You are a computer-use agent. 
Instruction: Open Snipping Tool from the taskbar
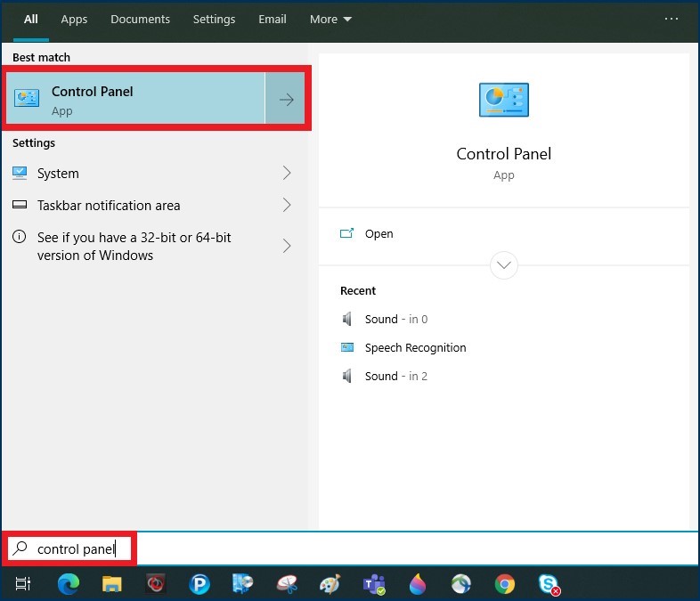(287, 584)
